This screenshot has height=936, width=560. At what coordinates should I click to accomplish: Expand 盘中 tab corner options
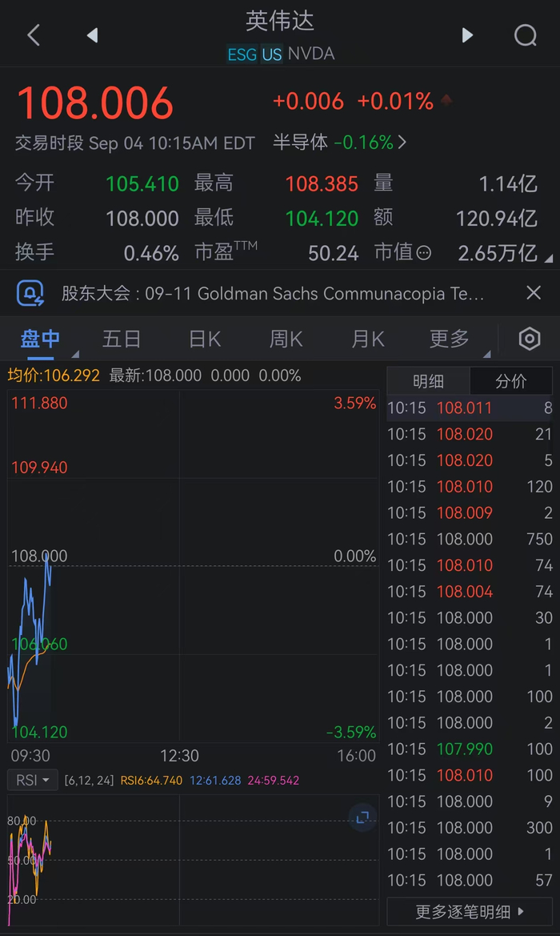coord(74,353)
